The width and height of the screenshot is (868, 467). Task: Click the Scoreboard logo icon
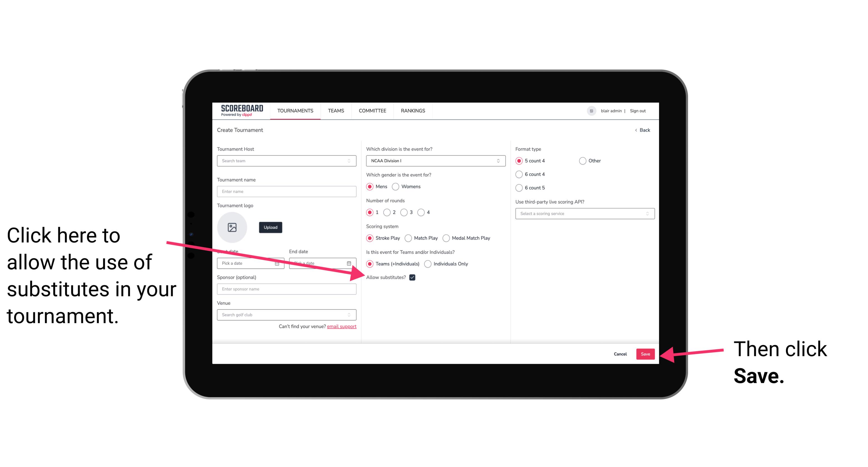tap(241, 110)
